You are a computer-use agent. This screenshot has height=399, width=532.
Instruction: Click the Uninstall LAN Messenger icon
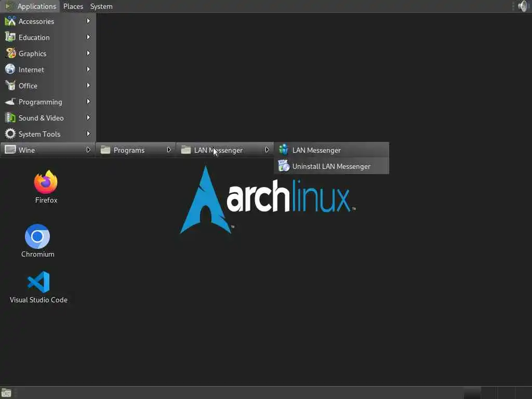[x=284, y=166]
